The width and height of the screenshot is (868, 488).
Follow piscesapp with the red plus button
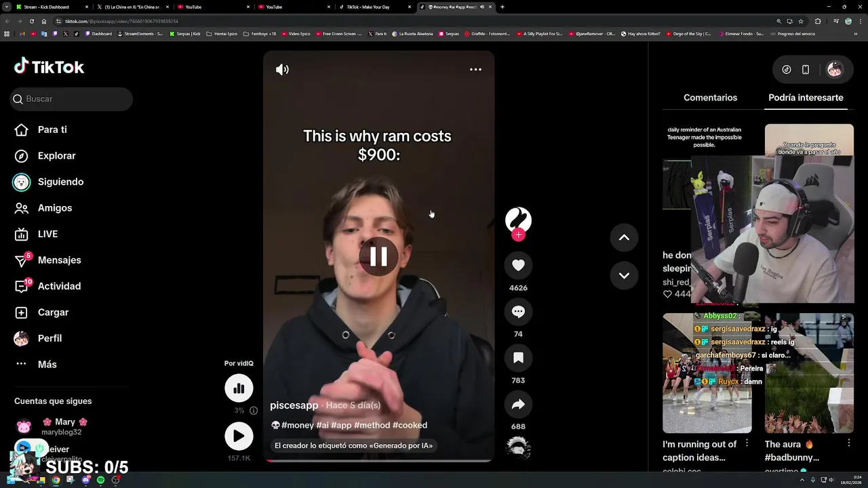518,235
